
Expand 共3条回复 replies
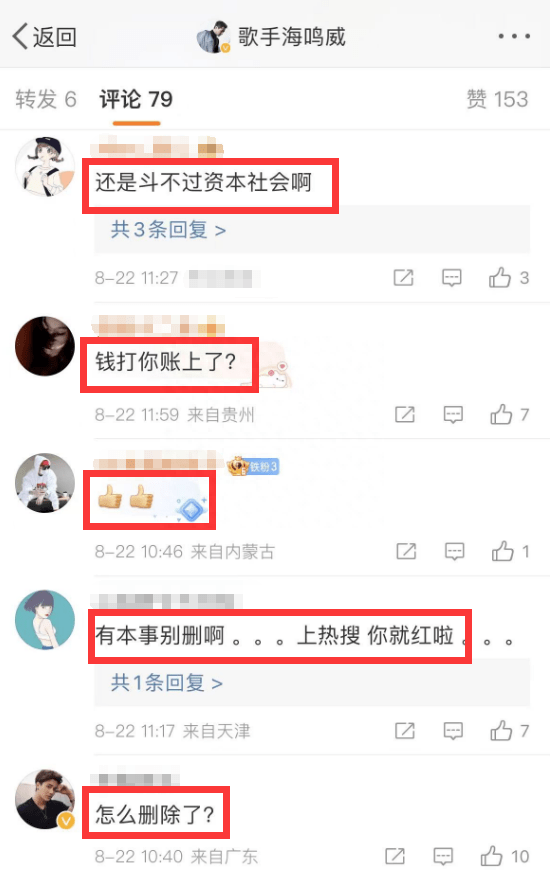[x=168, y=229]
